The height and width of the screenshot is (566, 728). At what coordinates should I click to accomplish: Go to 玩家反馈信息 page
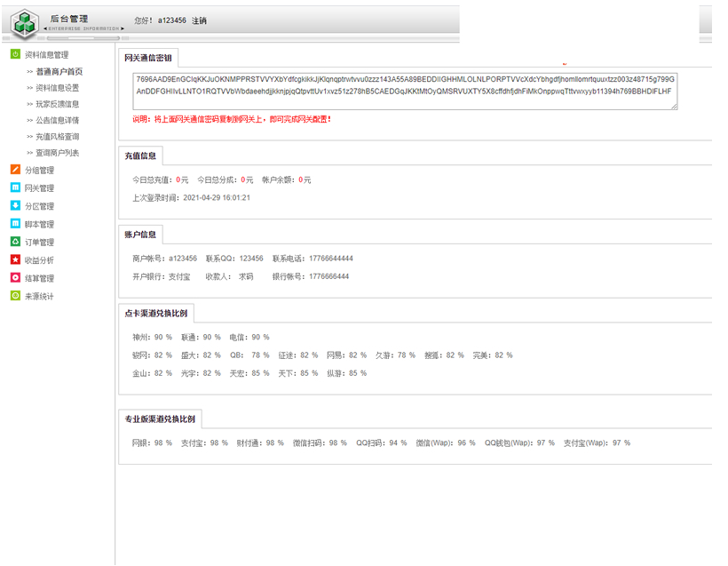(x=57, y=104)
